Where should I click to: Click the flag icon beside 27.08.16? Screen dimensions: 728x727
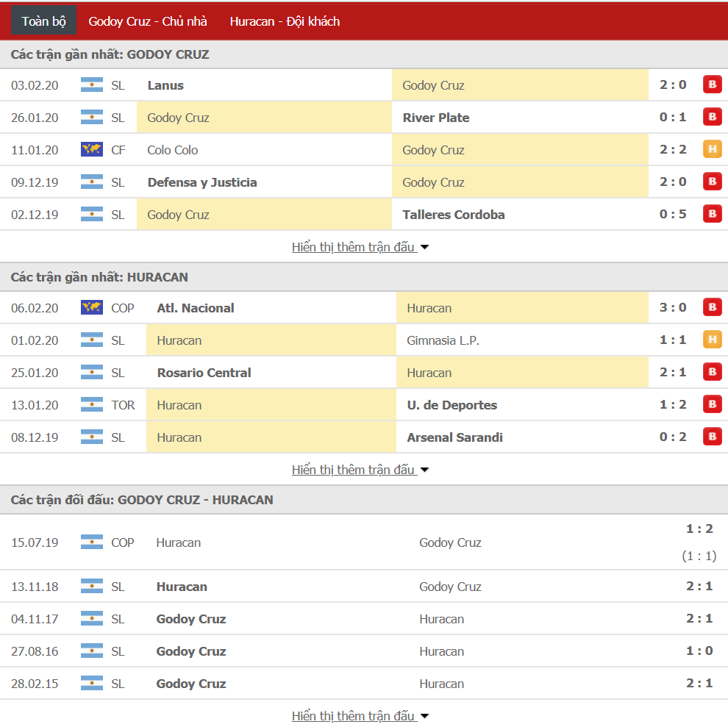92,651
